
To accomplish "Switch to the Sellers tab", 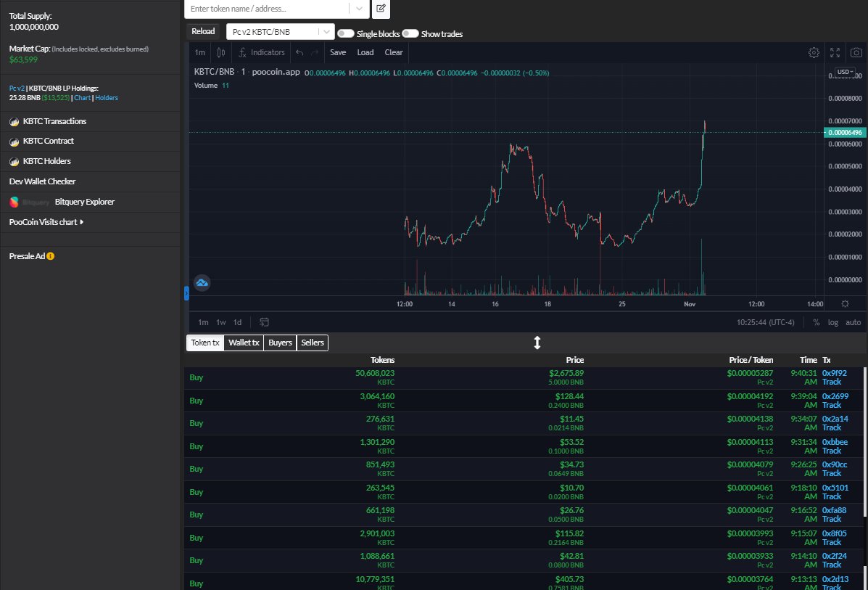I will 313,343.
